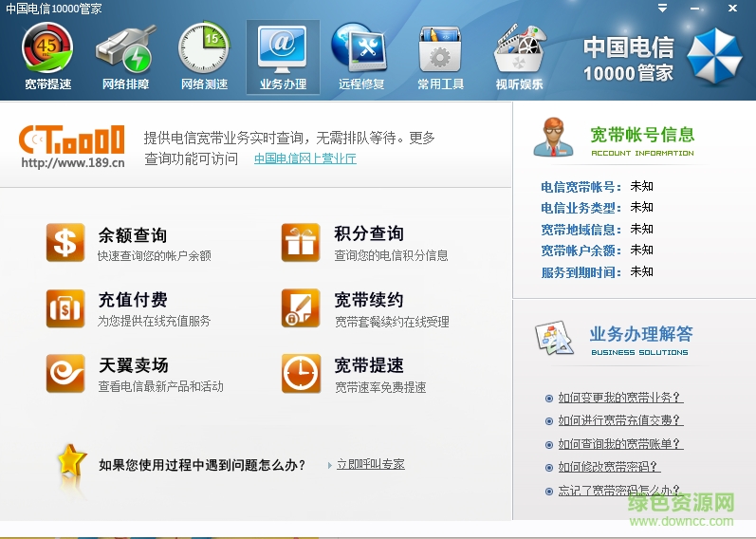This screenshot has height=539, width=756.
Task: Open the 宽带提速 speedometer icon in toolbar
Action: point(47,48)
